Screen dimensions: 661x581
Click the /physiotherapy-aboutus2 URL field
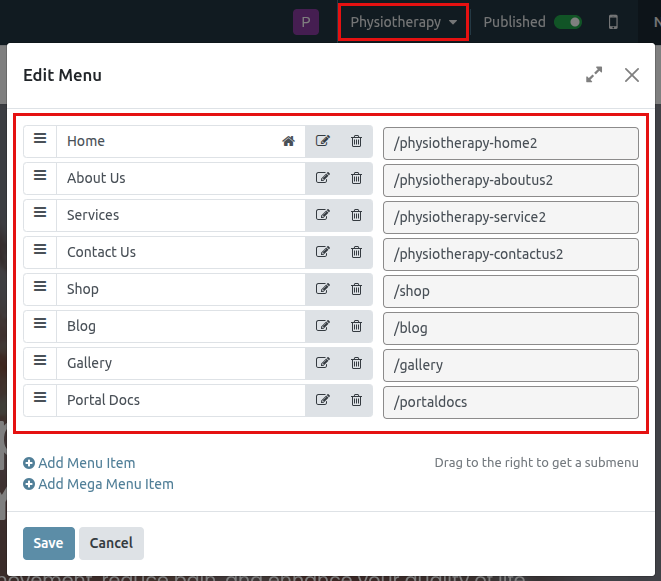(510, 180)
